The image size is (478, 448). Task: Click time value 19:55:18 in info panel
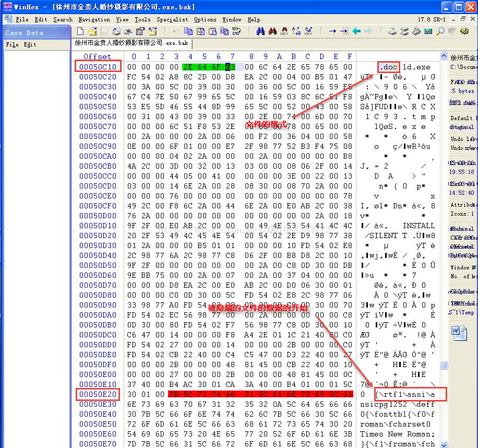461,172
